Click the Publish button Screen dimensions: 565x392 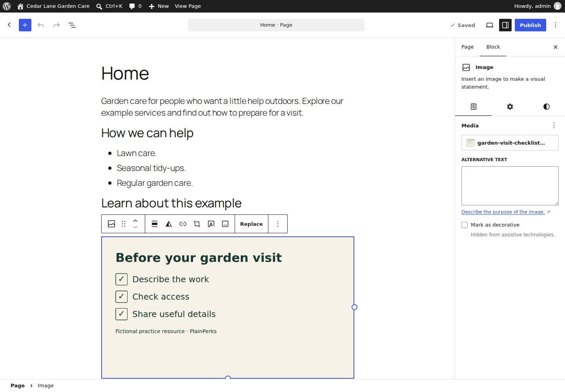tap(530, 25)
